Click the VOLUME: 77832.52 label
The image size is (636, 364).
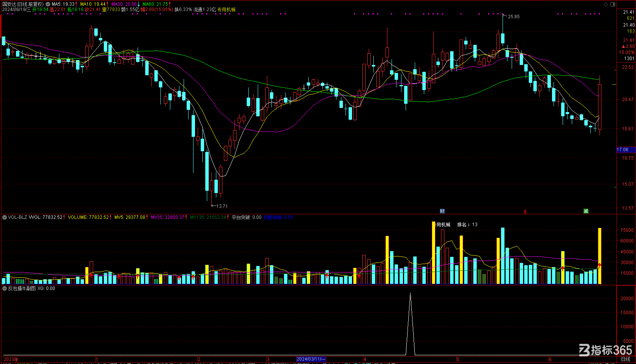[88, 217]
